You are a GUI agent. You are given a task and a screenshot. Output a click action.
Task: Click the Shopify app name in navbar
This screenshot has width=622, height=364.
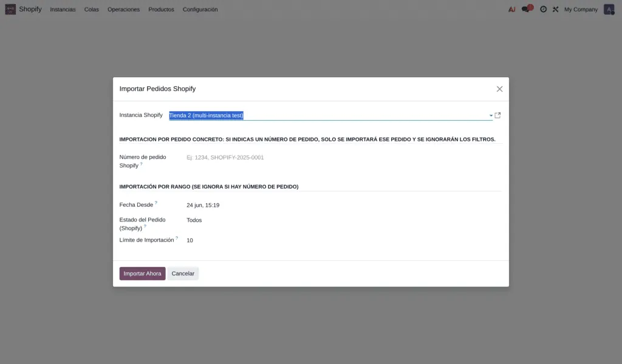click(x=30, y=9)
